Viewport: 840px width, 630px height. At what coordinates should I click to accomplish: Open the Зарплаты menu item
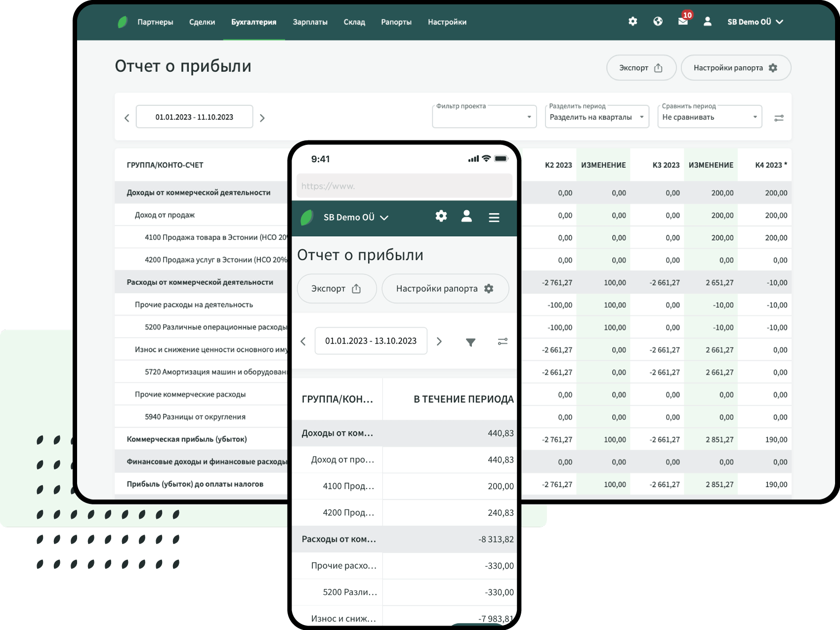(310, 22)
